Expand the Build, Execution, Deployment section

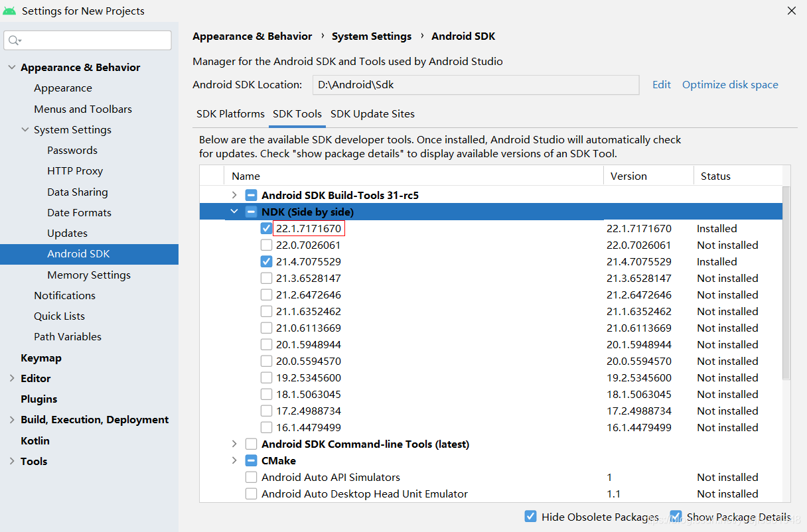point(11,419)
